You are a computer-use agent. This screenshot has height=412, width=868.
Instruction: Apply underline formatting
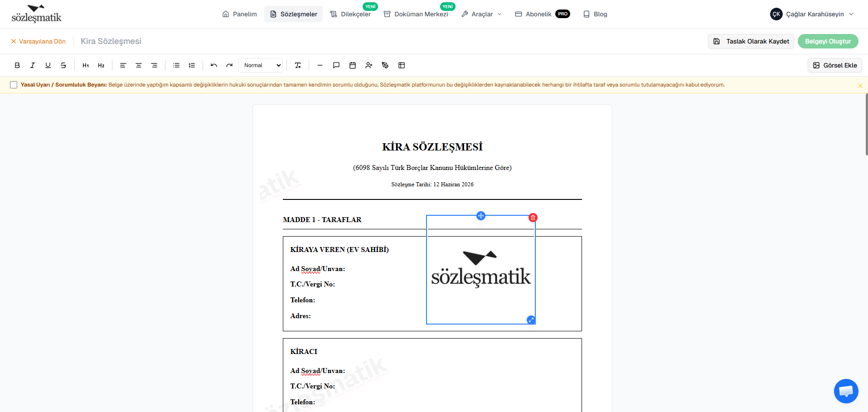tap(48, 65)
